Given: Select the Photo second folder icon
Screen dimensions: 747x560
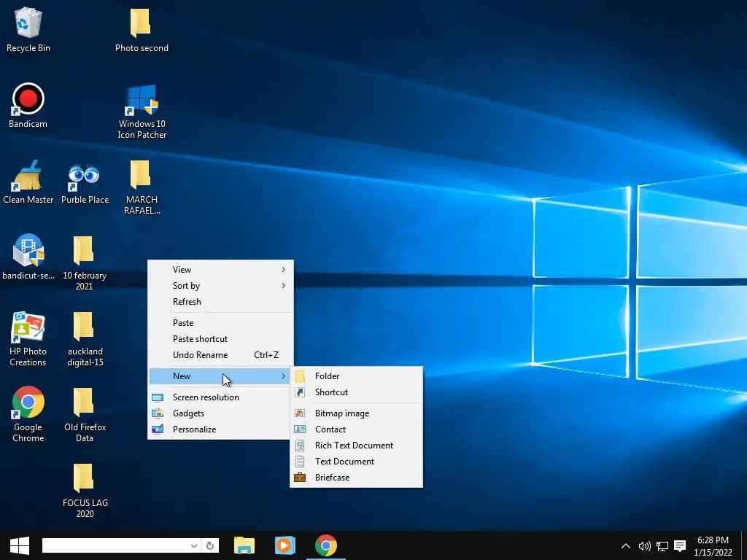Looking at the screenshot, I should (x=142, y=29).
